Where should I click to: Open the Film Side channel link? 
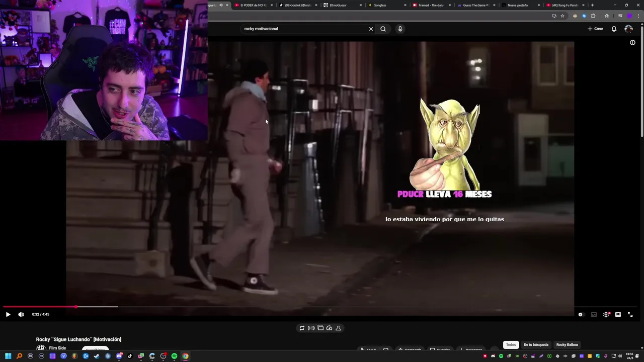coord(57,348)
